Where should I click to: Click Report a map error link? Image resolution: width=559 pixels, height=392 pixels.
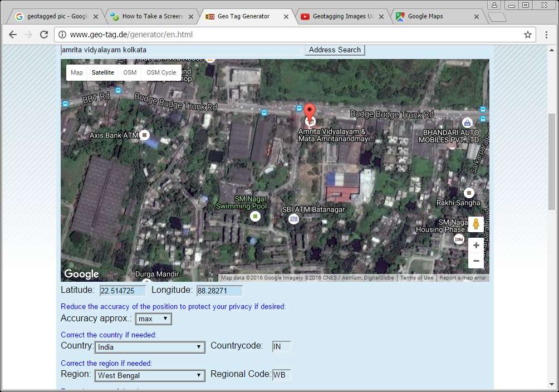(463, 277)
